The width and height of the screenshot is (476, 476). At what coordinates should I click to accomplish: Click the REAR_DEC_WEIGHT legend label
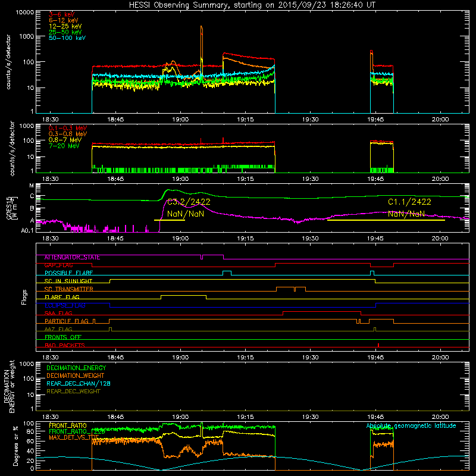click(x=73, y=392)
